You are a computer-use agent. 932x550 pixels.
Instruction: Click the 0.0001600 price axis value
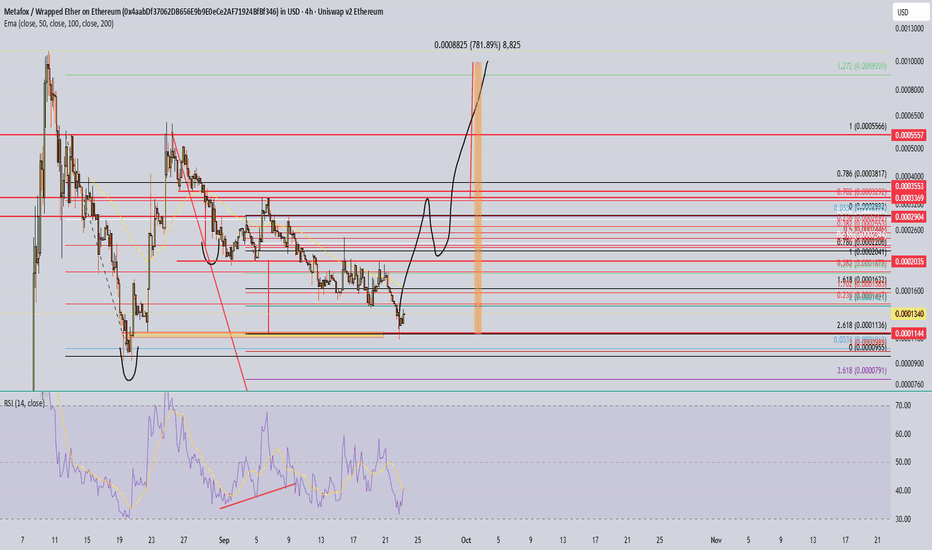[909, 291]
